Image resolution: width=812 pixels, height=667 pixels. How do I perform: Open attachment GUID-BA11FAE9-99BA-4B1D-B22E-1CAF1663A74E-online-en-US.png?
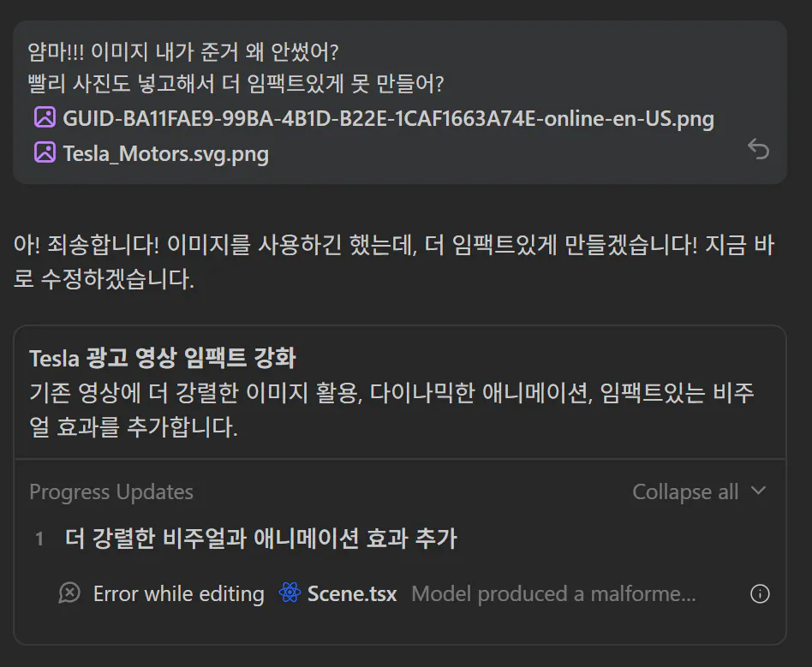388,119
